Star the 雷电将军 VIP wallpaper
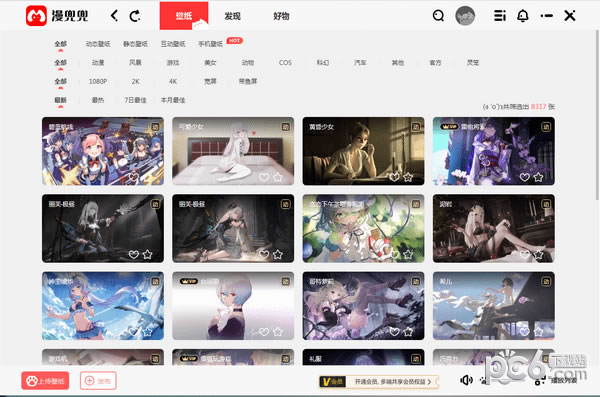This screenshot has height=397, width=600. pos(538,177)
